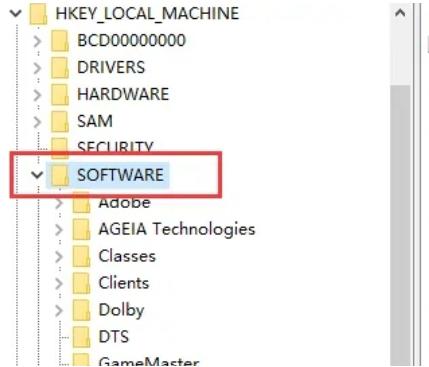Image resolution: width=429 pixels, height=367 pixels.
Task: Expand the HARDWARE key arrow
Action: [x=37, y=95]
